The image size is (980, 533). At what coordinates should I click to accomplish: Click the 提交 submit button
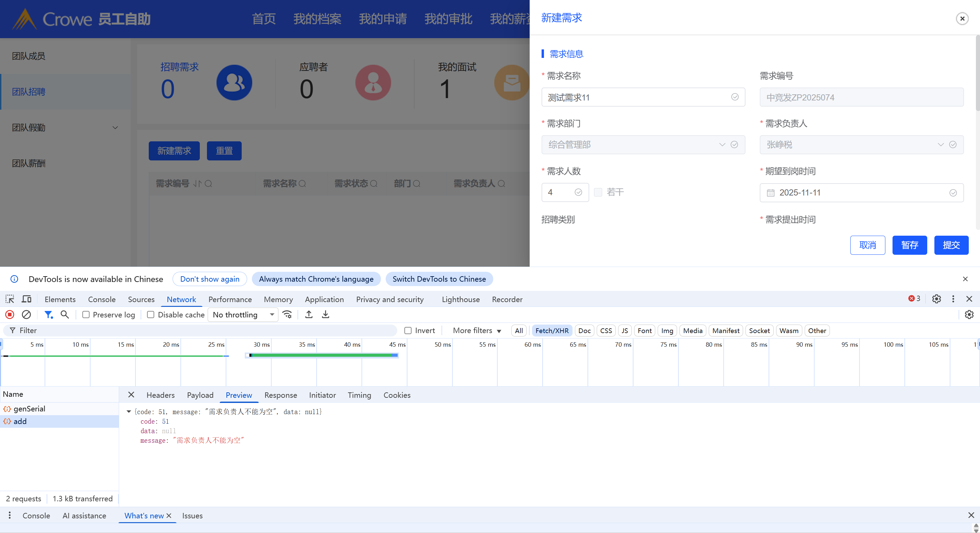(951, 245)
